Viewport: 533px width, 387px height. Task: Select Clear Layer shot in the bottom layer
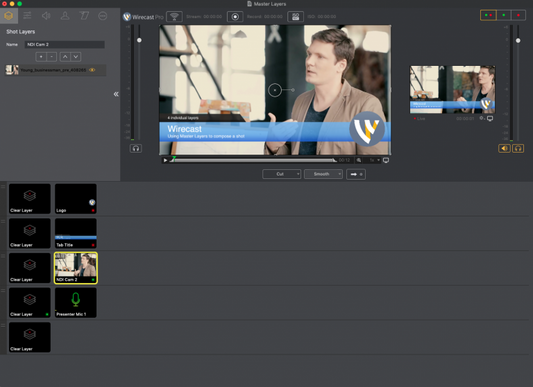(30, 337)
